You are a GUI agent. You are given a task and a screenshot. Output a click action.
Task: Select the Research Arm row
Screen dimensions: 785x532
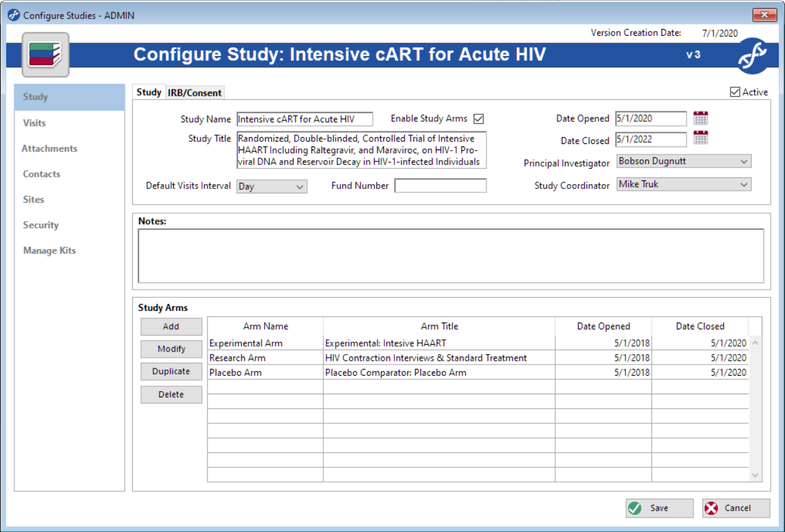478,358
